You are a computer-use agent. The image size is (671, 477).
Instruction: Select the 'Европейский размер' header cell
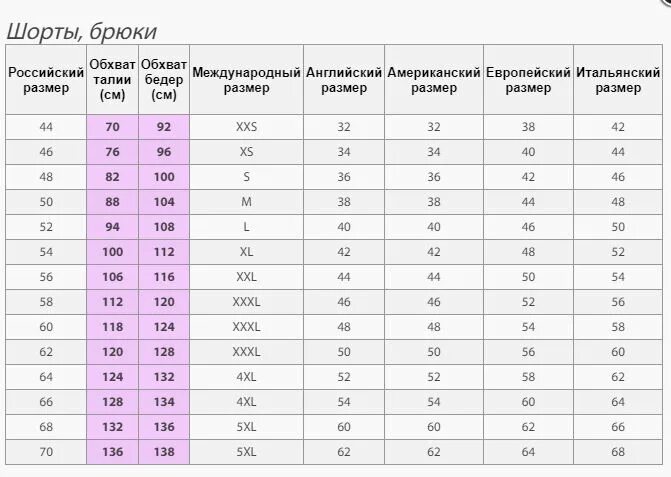pos(528,80)
